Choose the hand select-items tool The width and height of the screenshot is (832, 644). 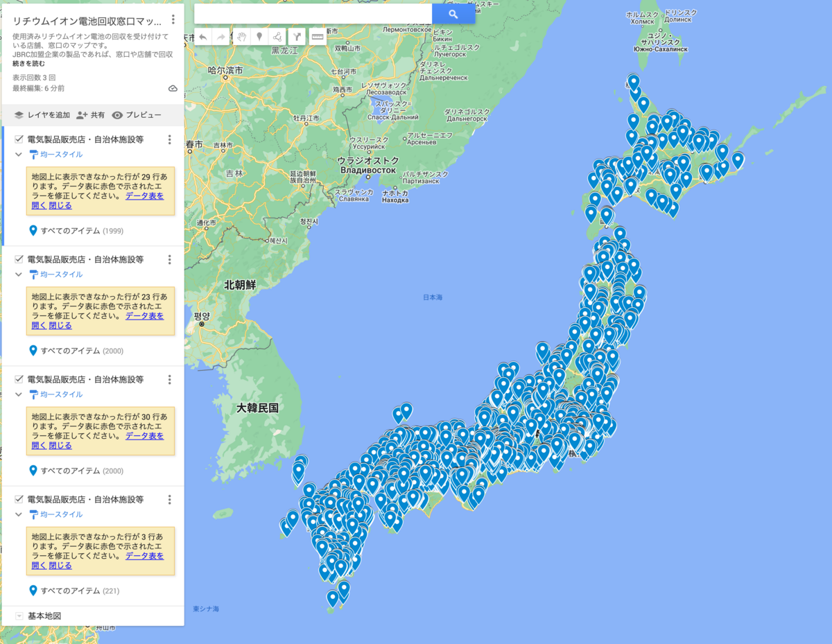(x=241, y=37)
